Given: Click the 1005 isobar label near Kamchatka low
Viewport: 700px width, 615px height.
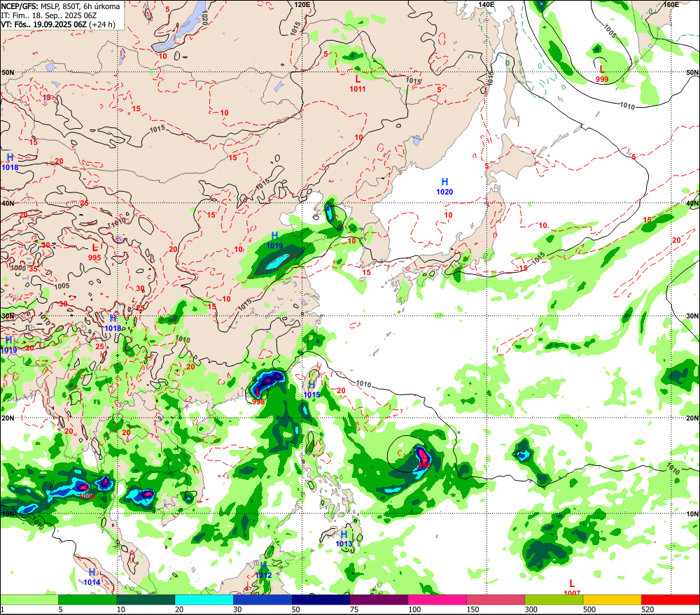Looking at the screenshot, I should [x=610, y=31].
